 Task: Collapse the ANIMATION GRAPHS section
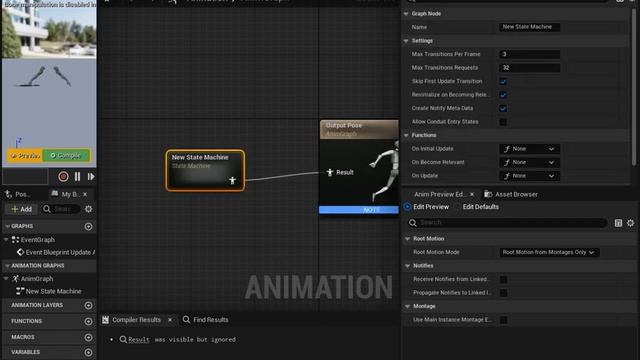[7, 266]
